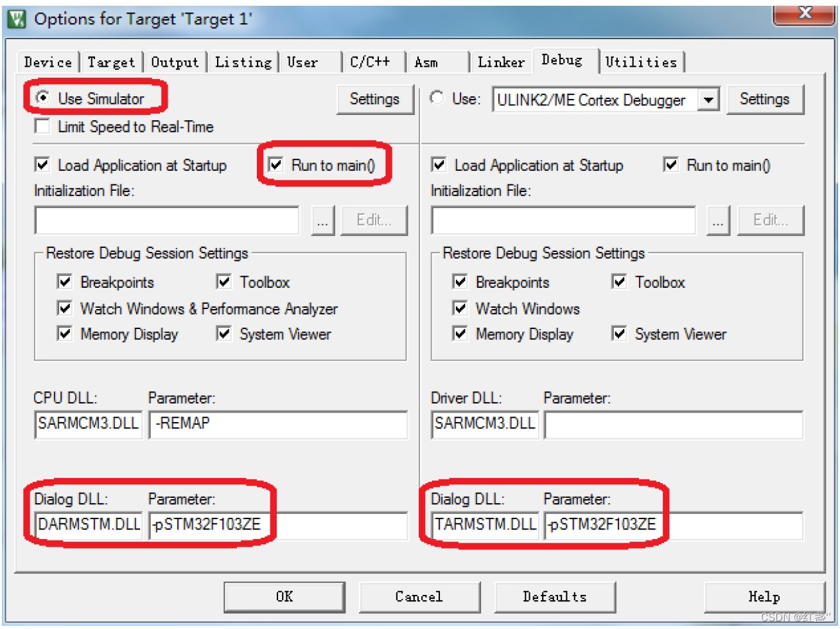
Task: Switch to the Target tab
Action: coord(112,62)
